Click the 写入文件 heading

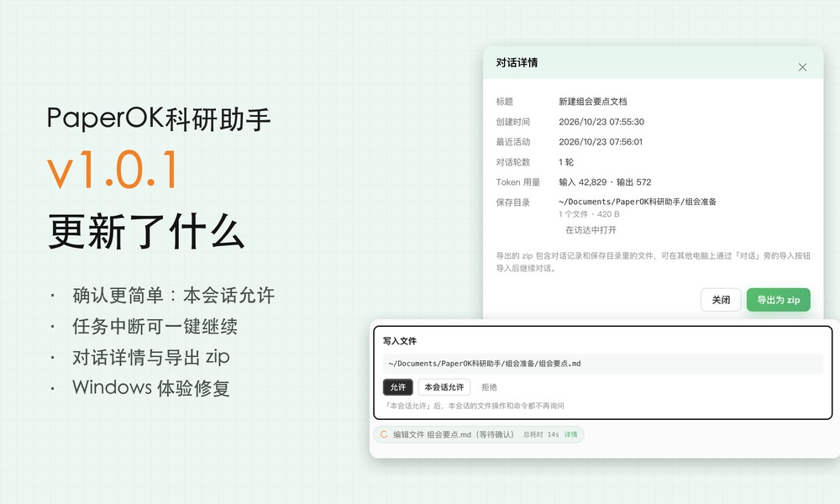coord(399,341)
